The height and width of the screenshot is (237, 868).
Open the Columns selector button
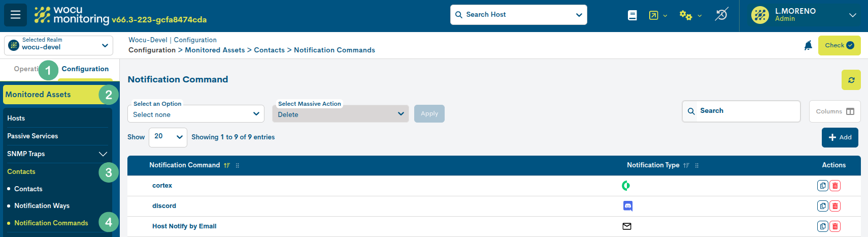[834, 111]
